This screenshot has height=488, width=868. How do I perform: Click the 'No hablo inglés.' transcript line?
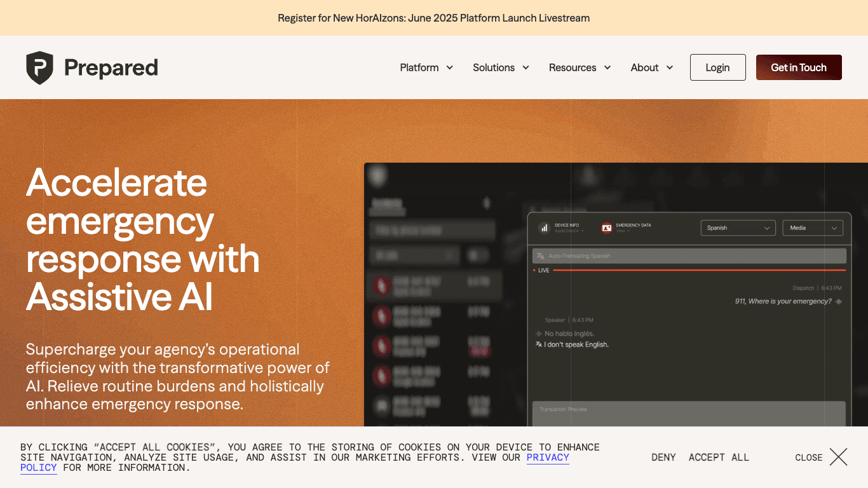click(x=569, y=334)
